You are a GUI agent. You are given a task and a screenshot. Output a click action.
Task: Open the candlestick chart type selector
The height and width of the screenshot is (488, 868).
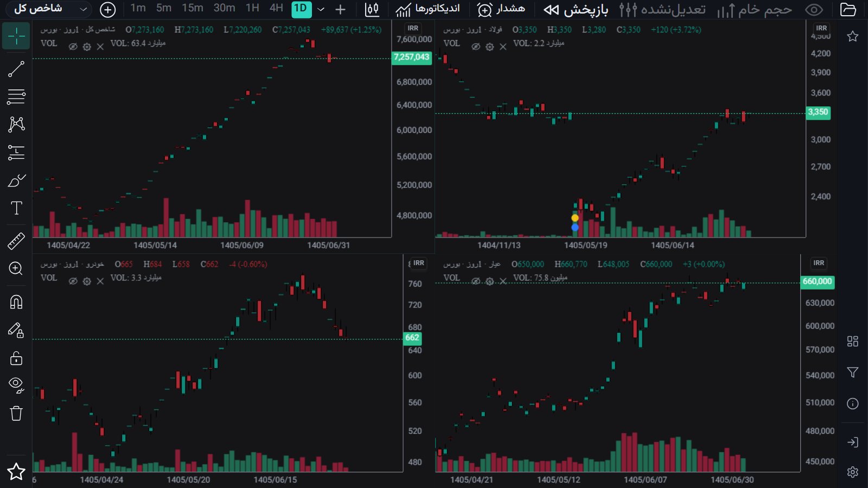[x=372, y=9]
